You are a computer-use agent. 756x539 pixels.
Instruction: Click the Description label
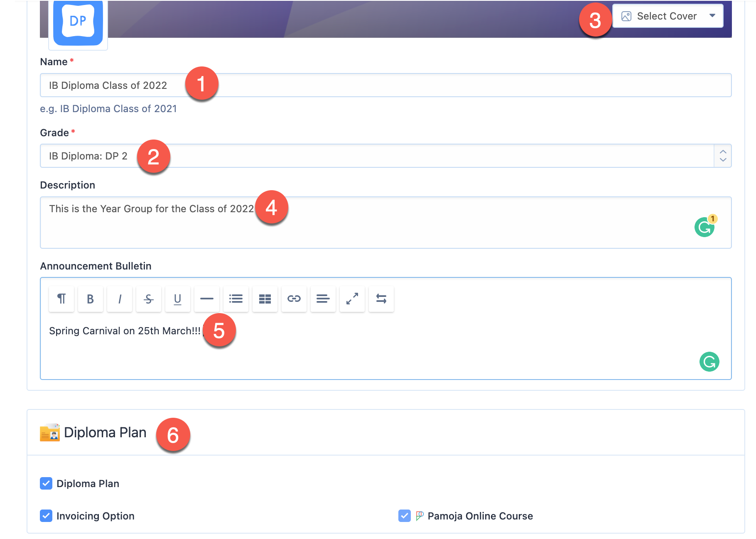tap(68, 185)
